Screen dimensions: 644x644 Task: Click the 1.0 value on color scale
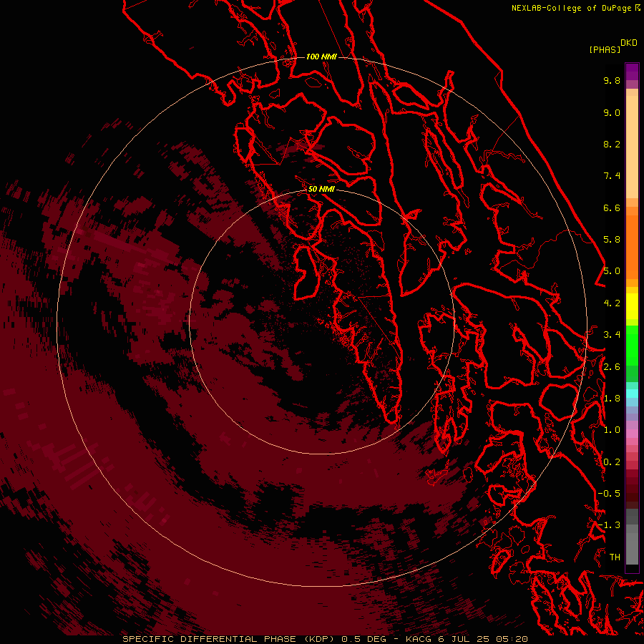click(612, 430)
